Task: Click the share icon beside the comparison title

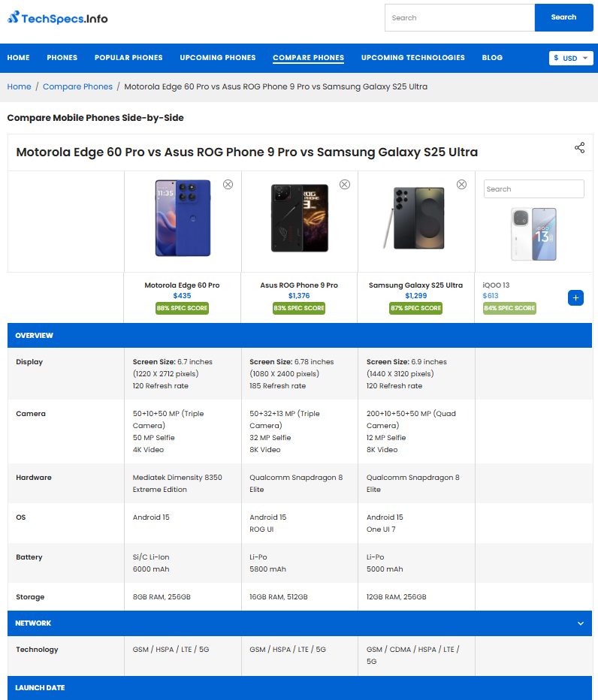Action: 579,148
